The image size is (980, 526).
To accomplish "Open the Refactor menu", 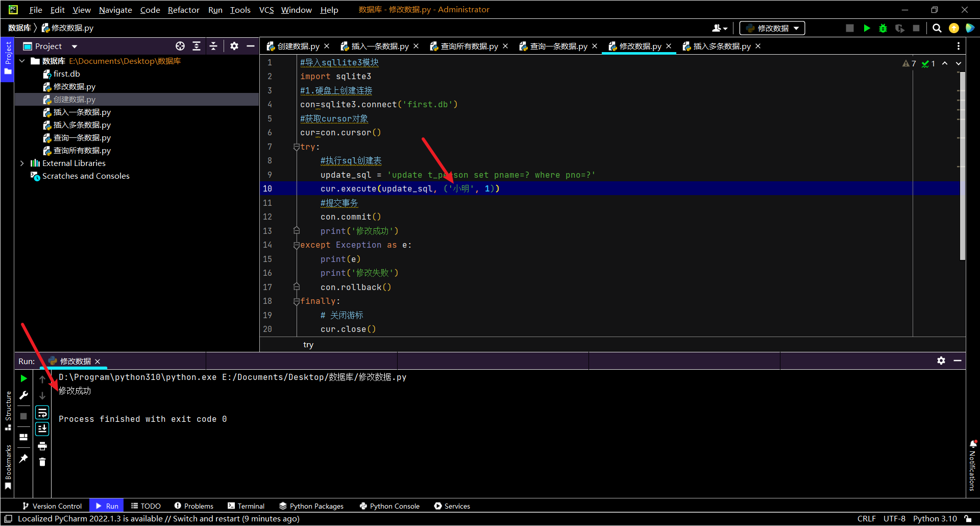I will click(183, 10).
